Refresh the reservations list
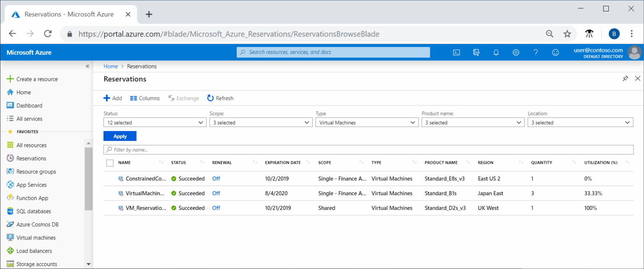The width and height of the screenshot is (644, 269). pyautogui.click(x=220, y=98)
